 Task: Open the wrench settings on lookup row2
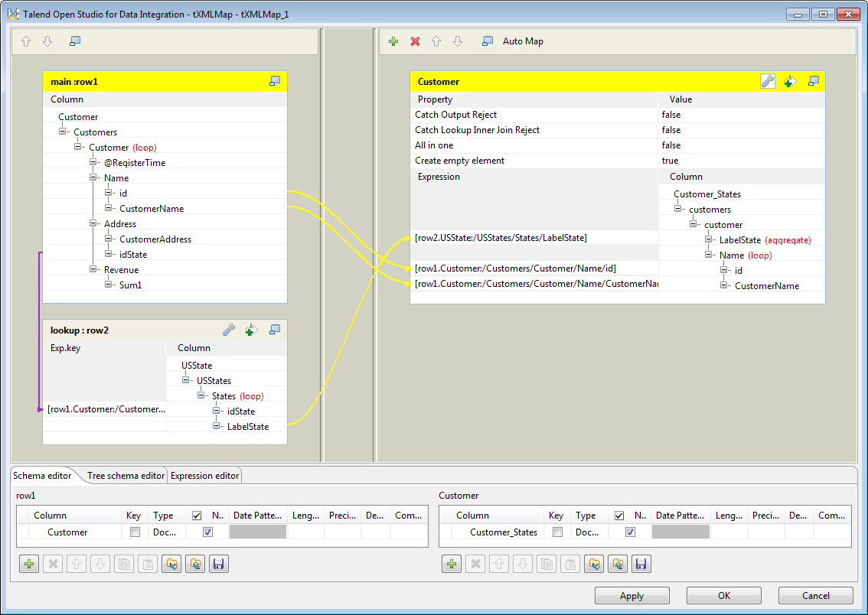pyautogui.click(x=229, y=330)
